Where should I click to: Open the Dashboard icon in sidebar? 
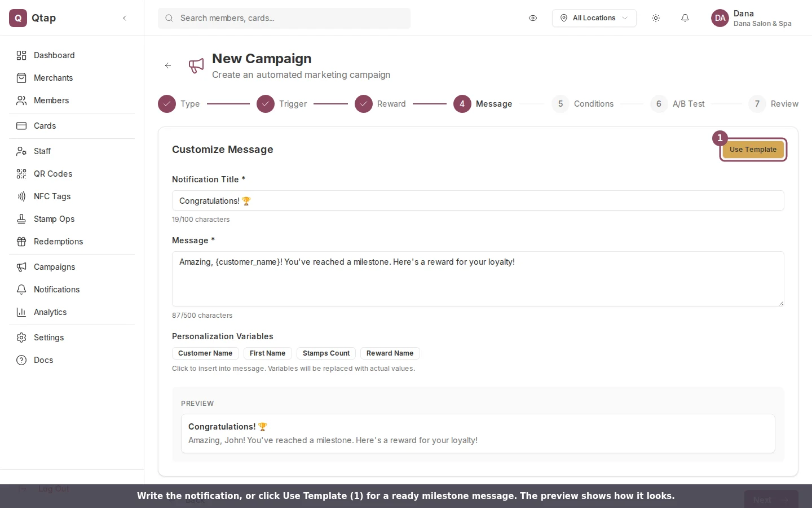[21, 55]
